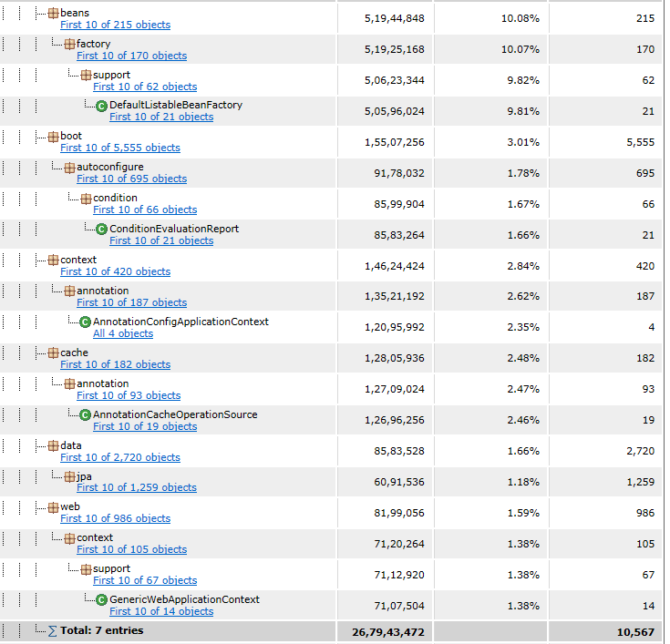Select 'AnnotationCacheOperationSource' class name
Image resolution: width=670 pixels, height=644 pixels.
click(x=175, y=414)
